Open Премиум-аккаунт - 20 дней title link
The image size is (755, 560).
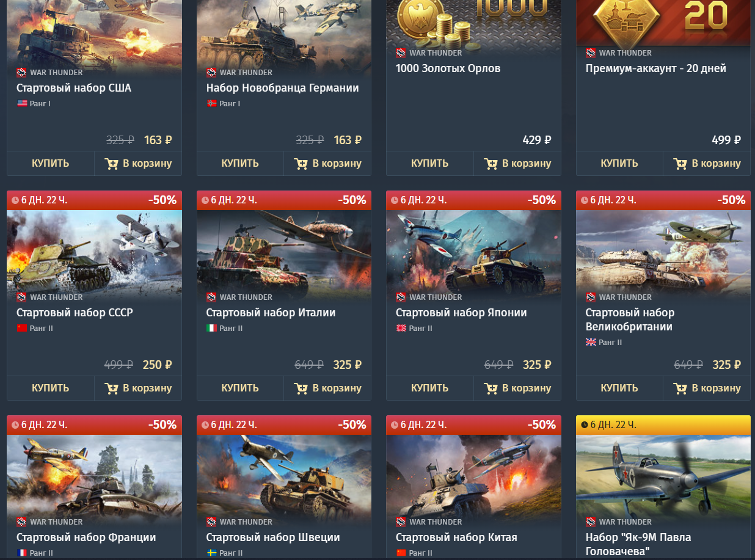pyautogui.click(x=656, y=68)
